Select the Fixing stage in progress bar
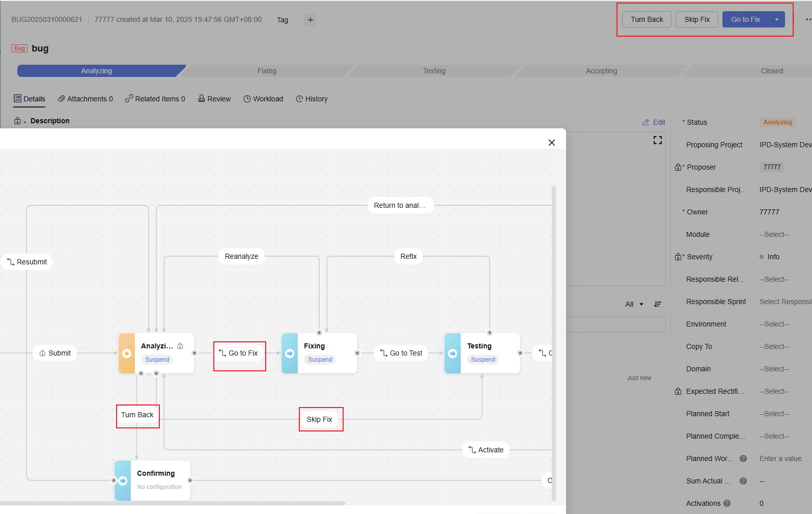The height and width of the screenshot is (514, 812). [x=267, y=71]
